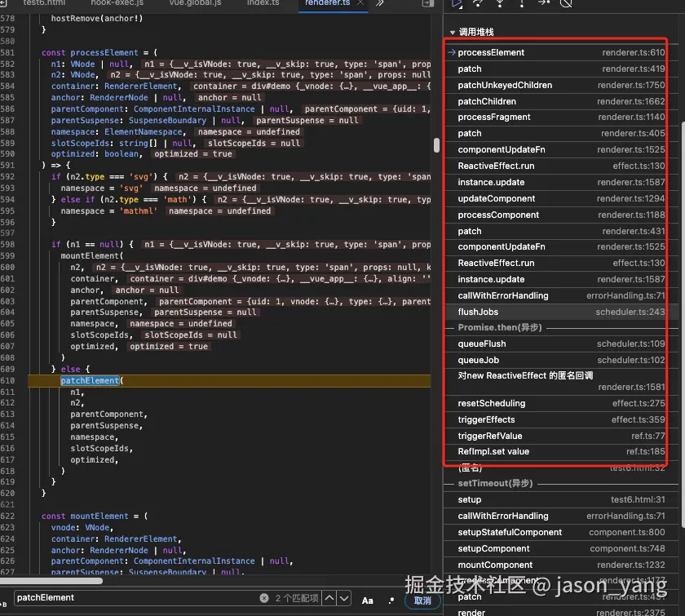Click line number 610 in gutter
The width and height of the screenshot is (685, 616).
(x=7, y=381)
